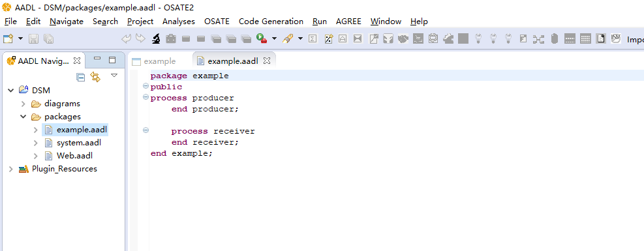The image size is (644, 251).
Task: Click the briefcase toolbar icon
Action: click(x=171, y=38)
